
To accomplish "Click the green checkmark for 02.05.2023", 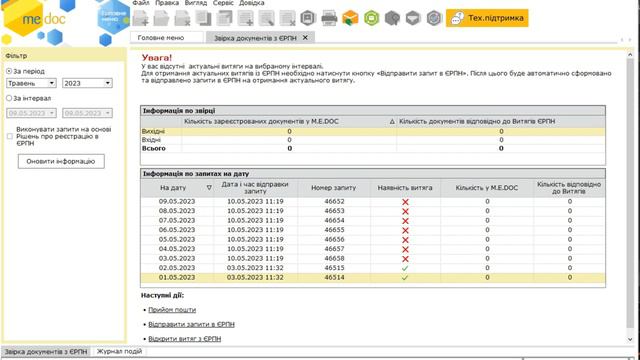I will pos(405,268).
